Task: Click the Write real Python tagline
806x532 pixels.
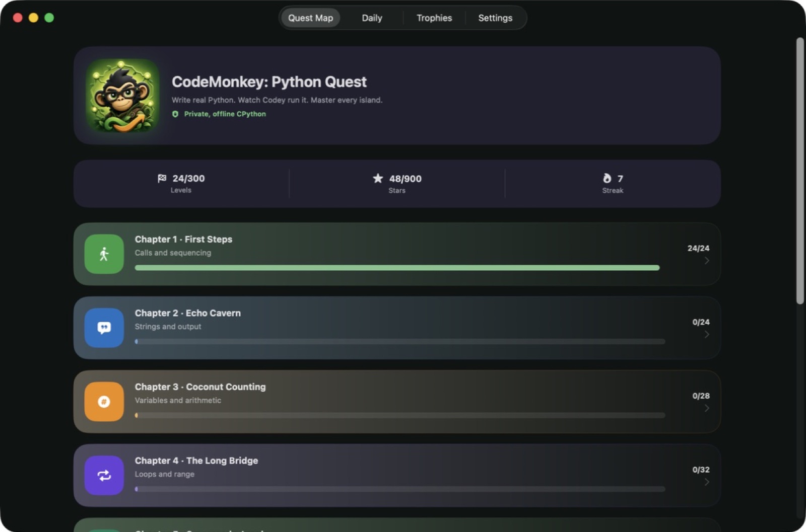Action: 277,100
